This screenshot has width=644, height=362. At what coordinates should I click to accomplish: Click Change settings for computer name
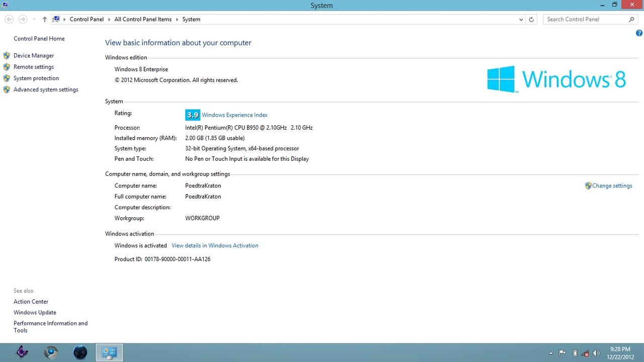click(612, 186)
